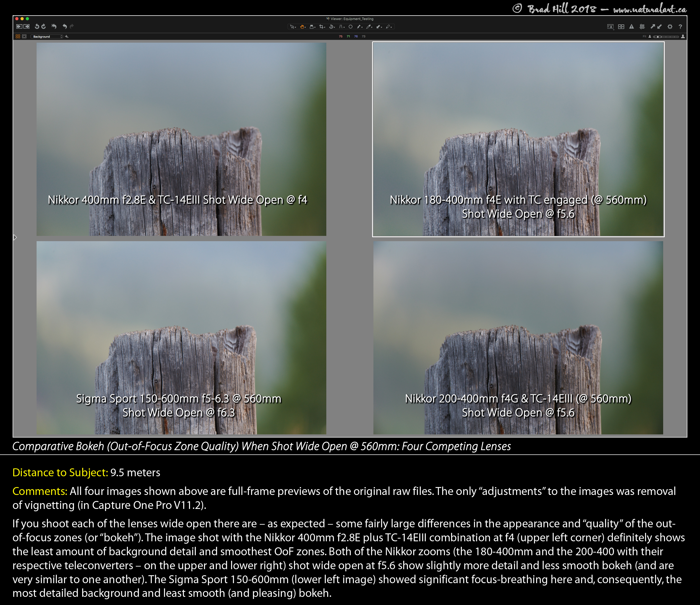The image size is (700, 605).
Task: Switch to single-image view mode
Action: coord(24,37)
